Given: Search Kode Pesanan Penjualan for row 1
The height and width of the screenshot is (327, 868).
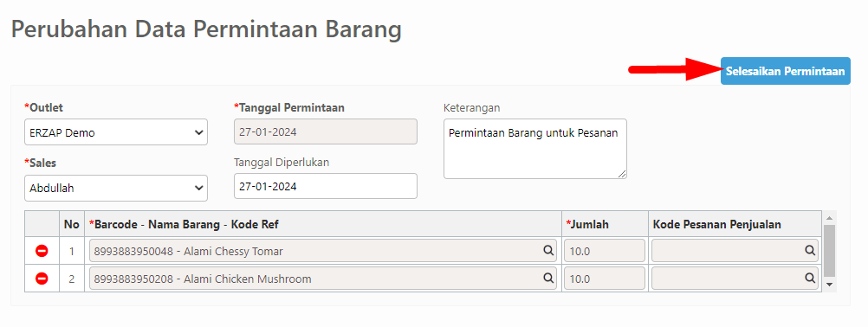Looking at the screenshot, I should (810, 251).
